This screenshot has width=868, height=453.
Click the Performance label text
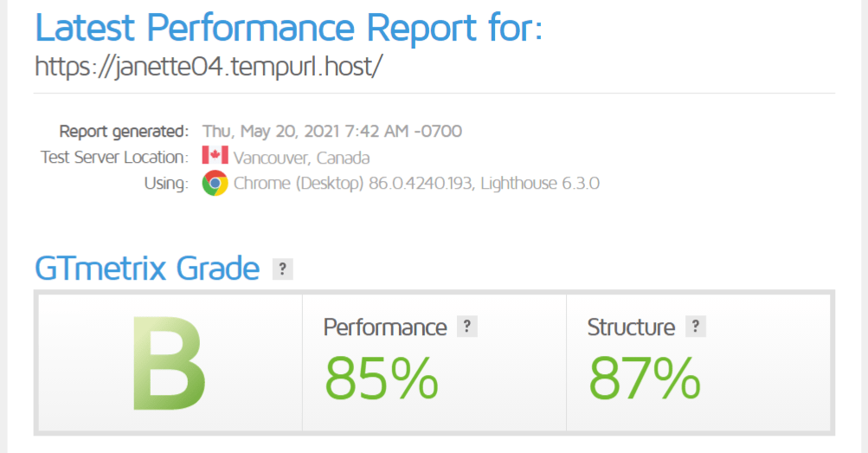385,327
